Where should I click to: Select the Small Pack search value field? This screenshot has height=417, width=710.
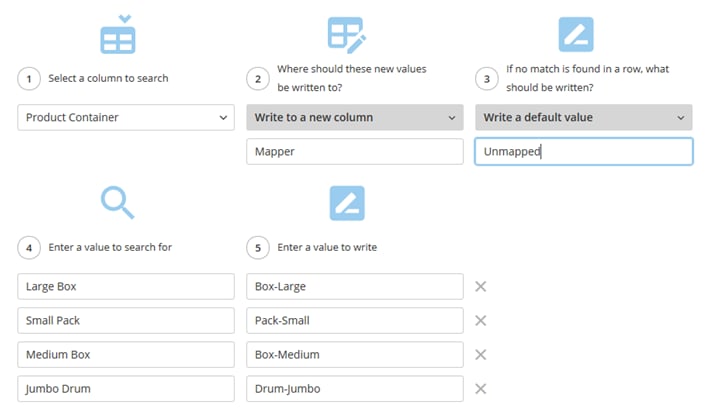point(126,321)
